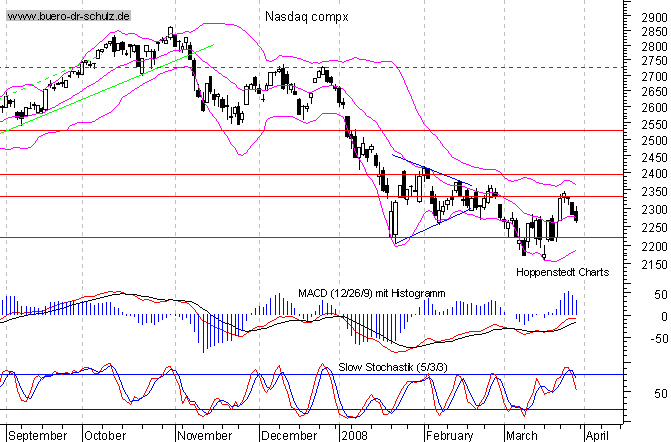Click the 2650 price axis value
The image size is (671, 442).
[x=654, y=92]
